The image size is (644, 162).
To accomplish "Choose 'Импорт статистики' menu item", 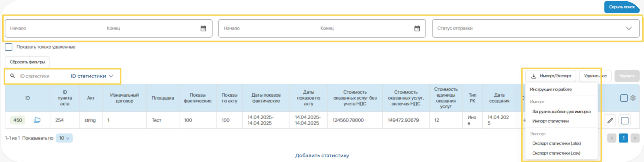I will pos(550,121).
